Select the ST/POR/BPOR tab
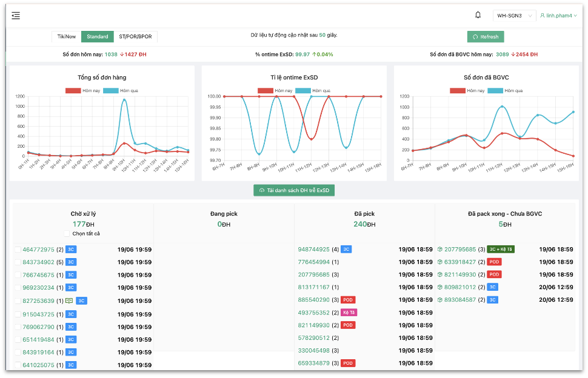 click(135, 36)
